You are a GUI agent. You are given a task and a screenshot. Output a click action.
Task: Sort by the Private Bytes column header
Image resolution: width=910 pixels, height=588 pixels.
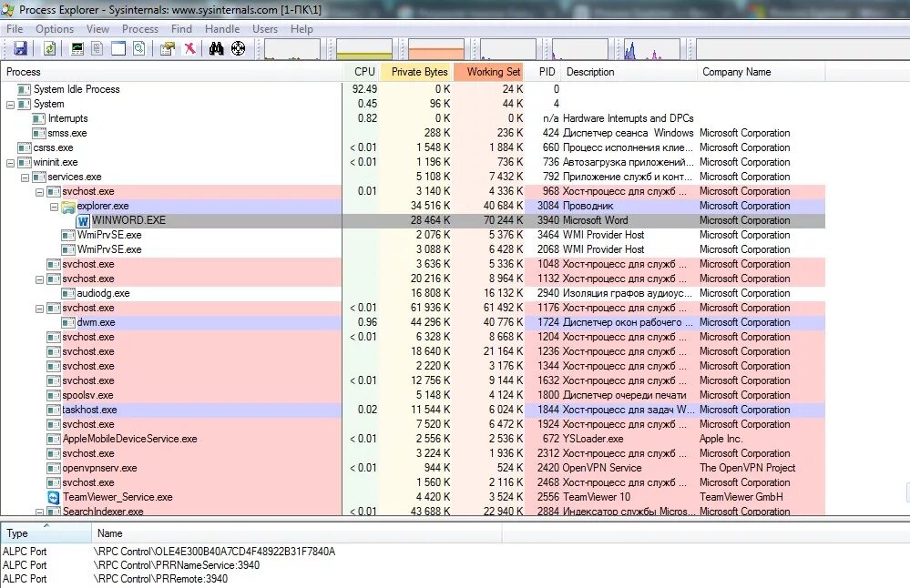[416, 72]
